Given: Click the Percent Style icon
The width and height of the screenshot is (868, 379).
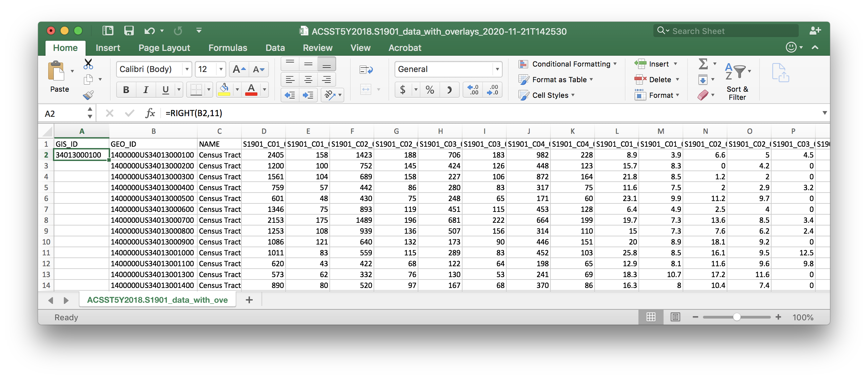Looking at the screenshot, I should click(430, 90).
